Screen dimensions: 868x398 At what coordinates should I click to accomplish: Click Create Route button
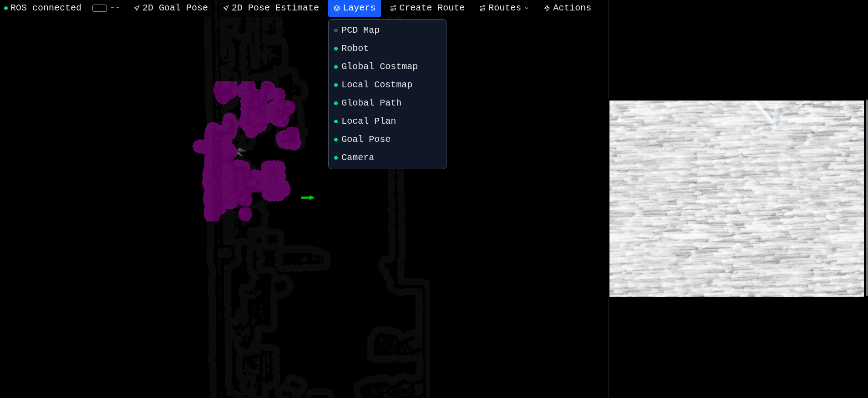point(427,8)
